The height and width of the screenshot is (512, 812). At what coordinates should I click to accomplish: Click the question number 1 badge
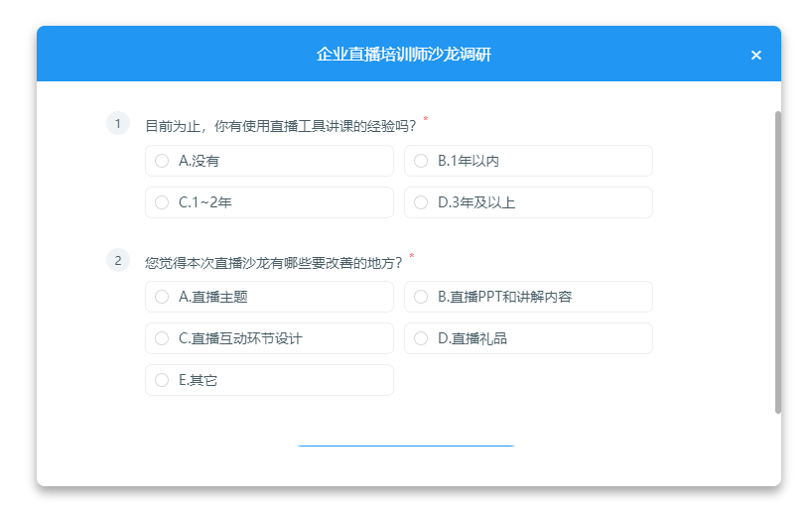coord(117,124)
